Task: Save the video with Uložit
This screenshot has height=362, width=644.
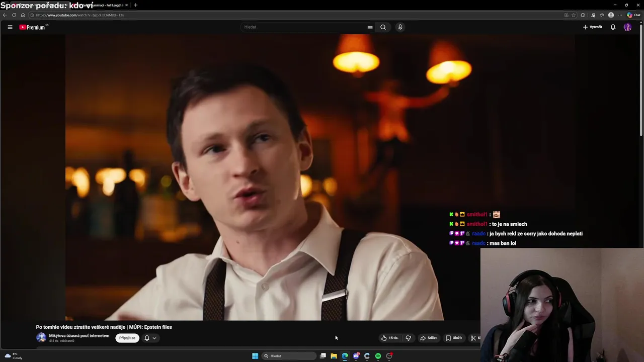Action: tap(453, 338)
